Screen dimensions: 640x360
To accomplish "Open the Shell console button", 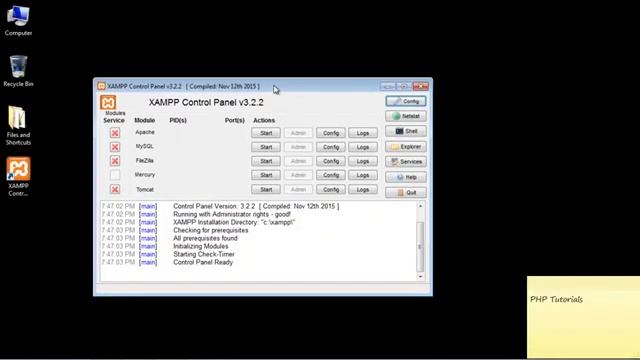I will click(406, 131).
